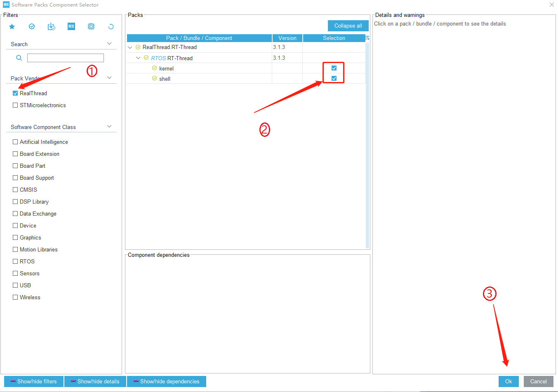Click the star favorites filter icon
This screenshot has width=558, height=392.
click(12, 27)
